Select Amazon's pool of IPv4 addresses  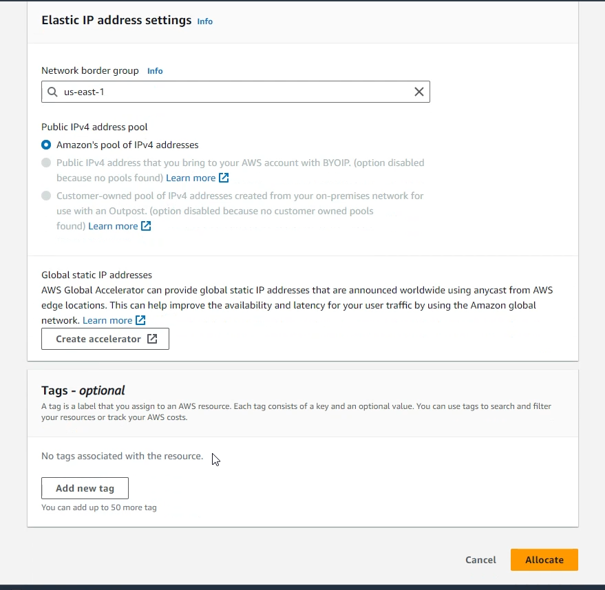[46, 145]
